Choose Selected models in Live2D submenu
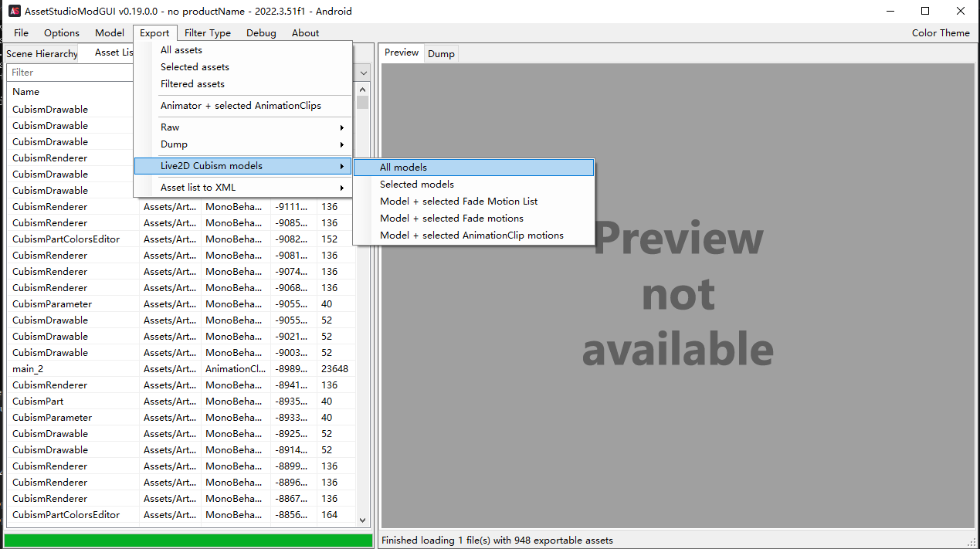Image resolution: width=980 pixels, height=549 pixels. (x=417, y=185)
